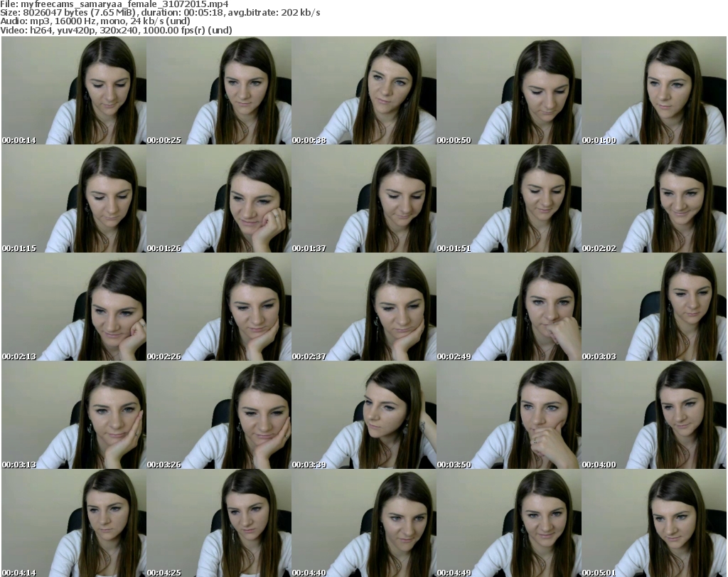Click the 'File:' name line in header
This screenshot has width=728, height=577.
pyautogui.click(x=114, y=4)
